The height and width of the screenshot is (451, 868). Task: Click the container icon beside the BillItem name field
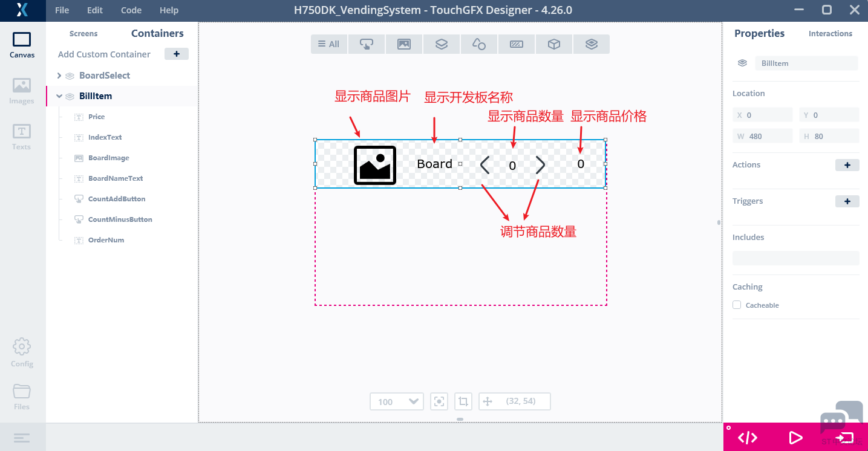point(742,63)
